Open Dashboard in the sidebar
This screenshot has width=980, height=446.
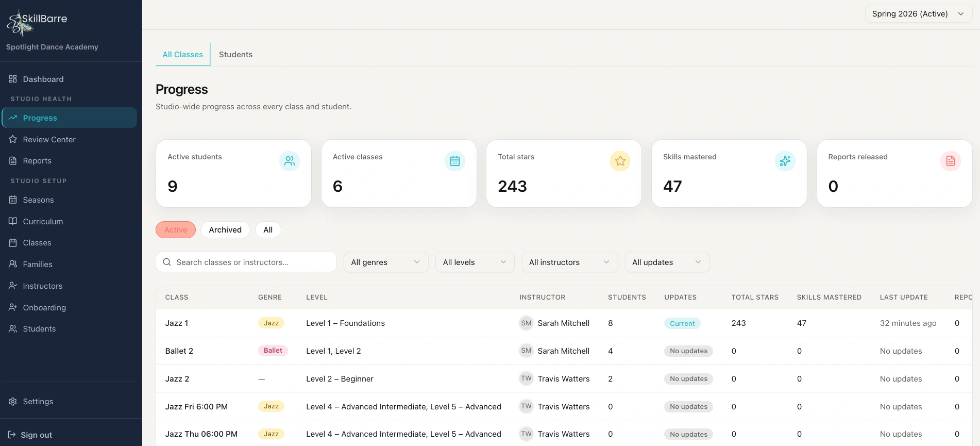click(x=69, y=79)
